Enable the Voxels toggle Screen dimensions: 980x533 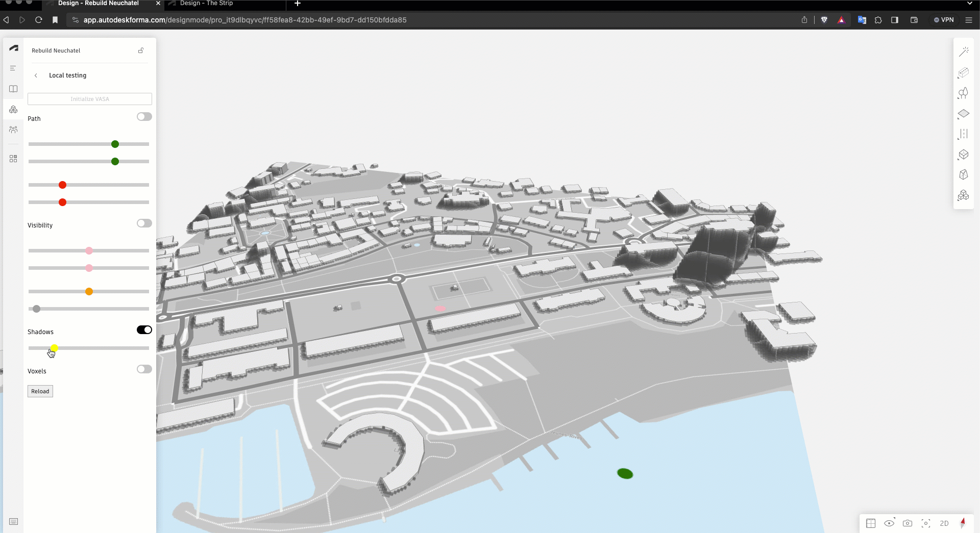pos(144,369)
